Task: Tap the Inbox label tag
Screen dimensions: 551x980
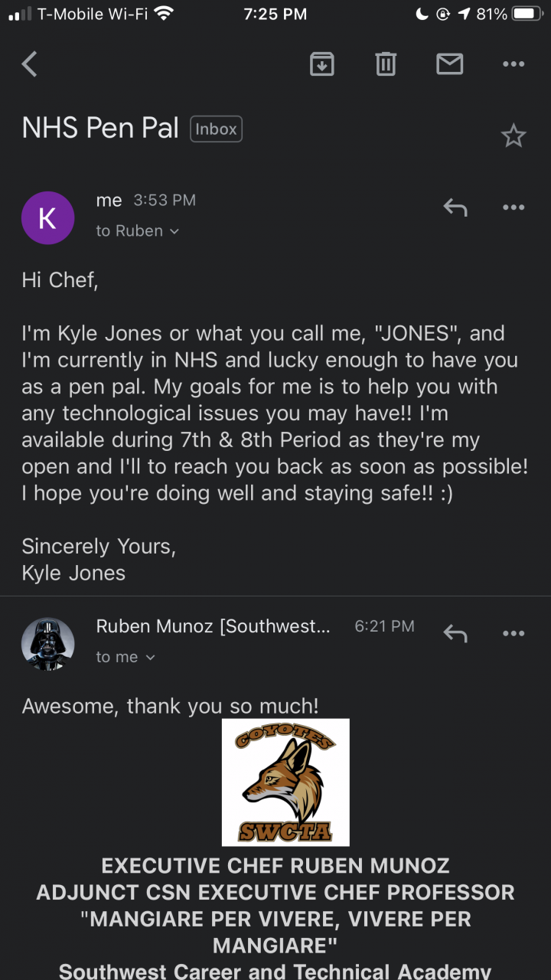Action: click(216, 129)
